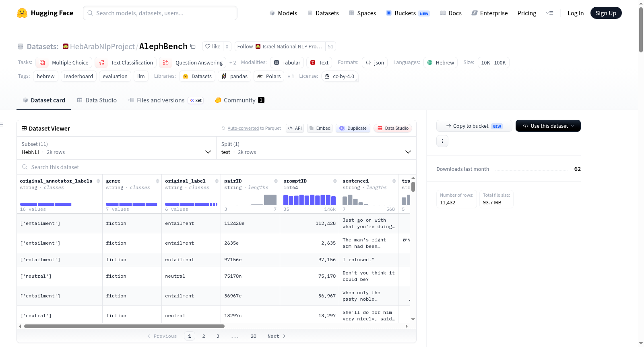
Task: Open the three-dot more actions button
Action: click(442, 141)
